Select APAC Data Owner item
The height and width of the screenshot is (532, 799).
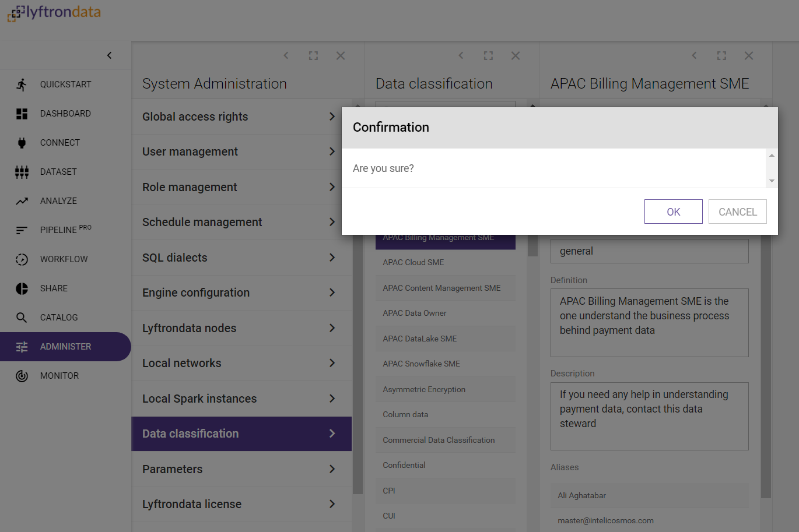pyautogui.click(x=446, y=313)
